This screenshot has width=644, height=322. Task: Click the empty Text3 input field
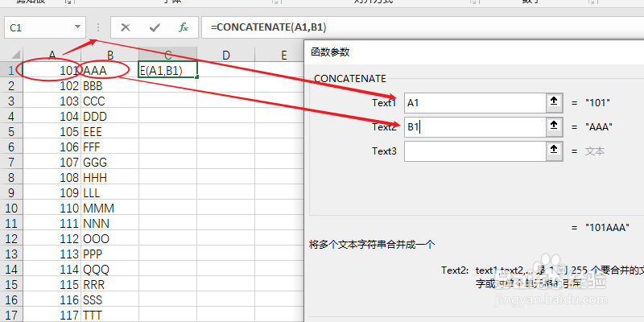pos(475,151)
